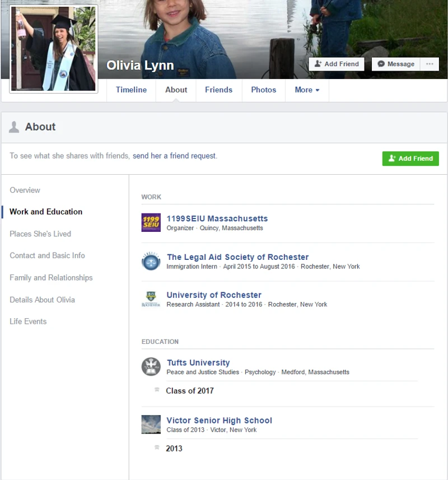This screenshot has height=480, width=448.
Task: Show Family and Relationships section
Action: pyautogui.click(x=51, y=278)
